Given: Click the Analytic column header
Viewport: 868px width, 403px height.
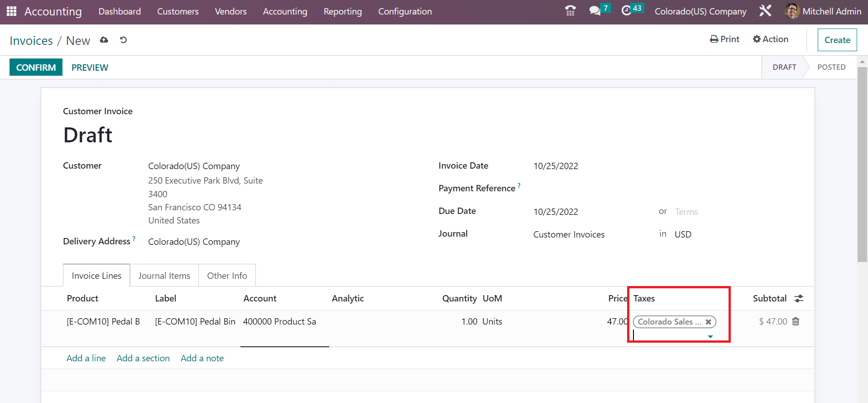Looking at the screenshot, I should point(348,298).
